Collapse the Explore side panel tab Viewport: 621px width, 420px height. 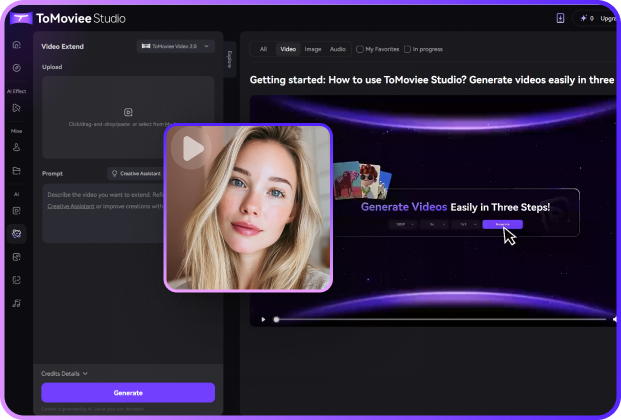[230, 59]
